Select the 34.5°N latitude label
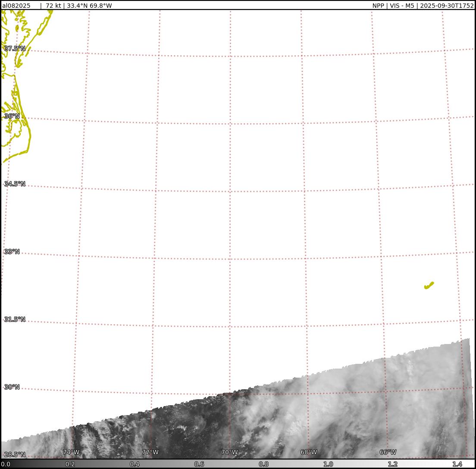Screen dimensions: 476x469 15,184
